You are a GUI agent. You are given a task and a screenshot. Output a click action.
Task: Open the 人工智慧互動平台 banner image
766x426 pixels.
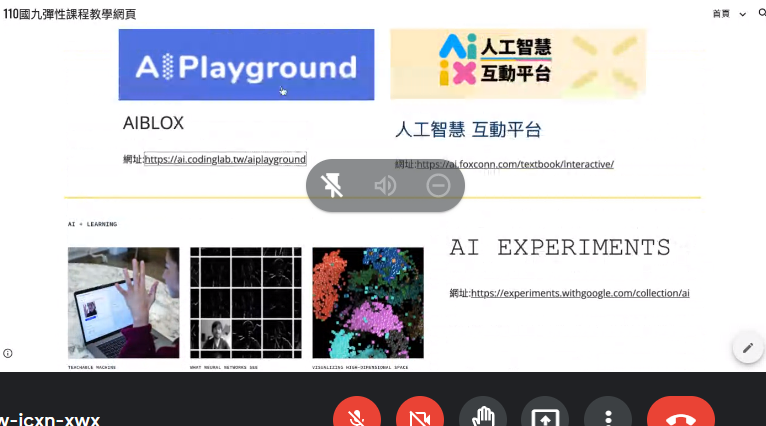point(518,64)
